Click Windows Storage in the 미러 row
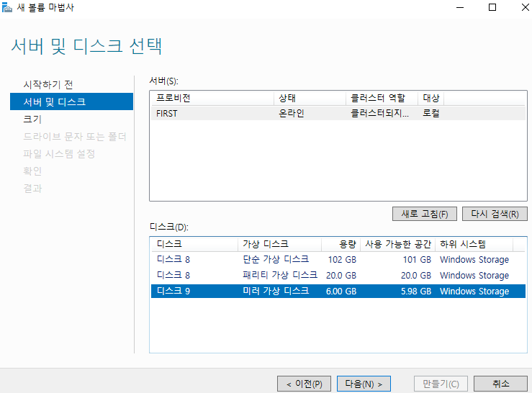Viewport: 532px width, 393px height. click(x=474, y=292)
